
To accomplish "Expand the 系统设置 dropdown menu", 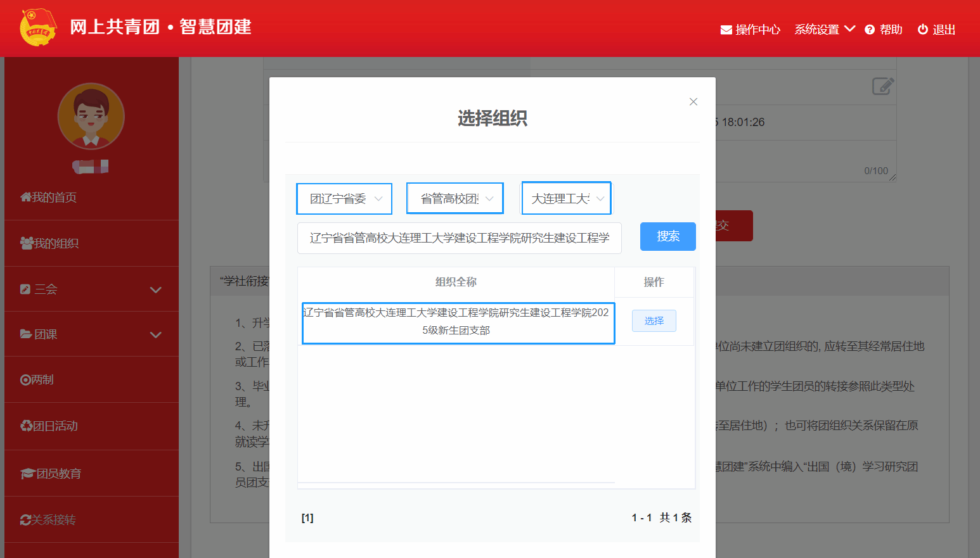I will coord(825,29).
